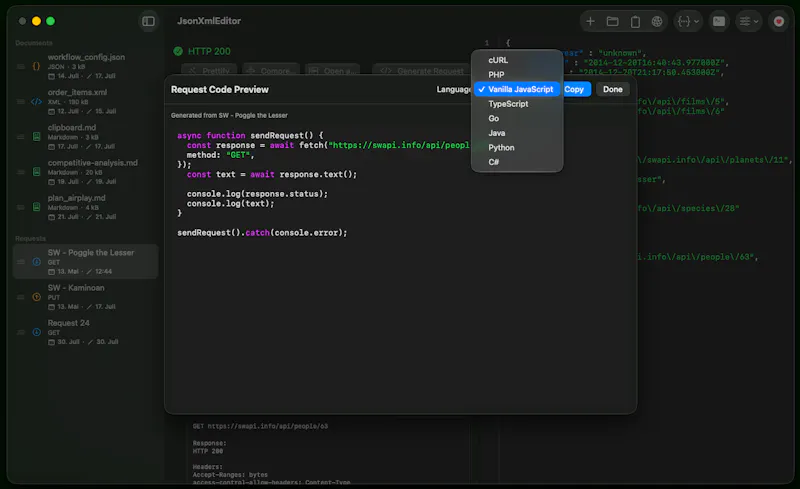
Task: Open the plan_airplay.md document
Action: click(x=86, y=207)
